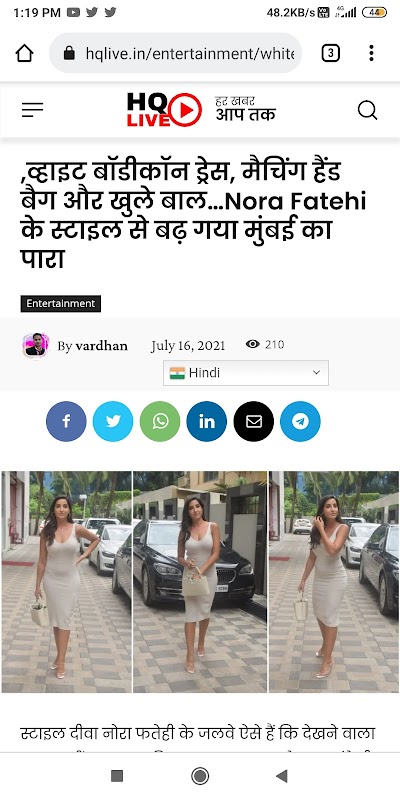Share article on Twitter

(x=113, y=421)
